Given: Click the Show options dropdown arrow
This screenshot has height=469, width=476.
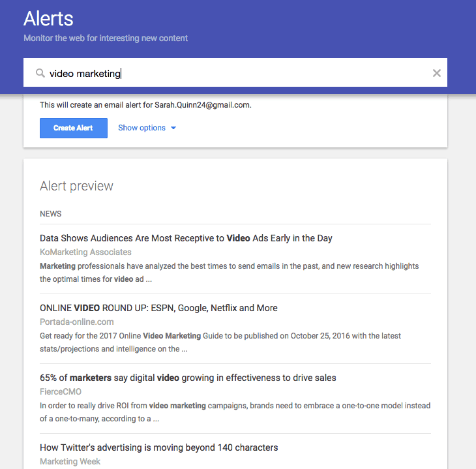Looking at the screenshot, I should coord(173,129).
